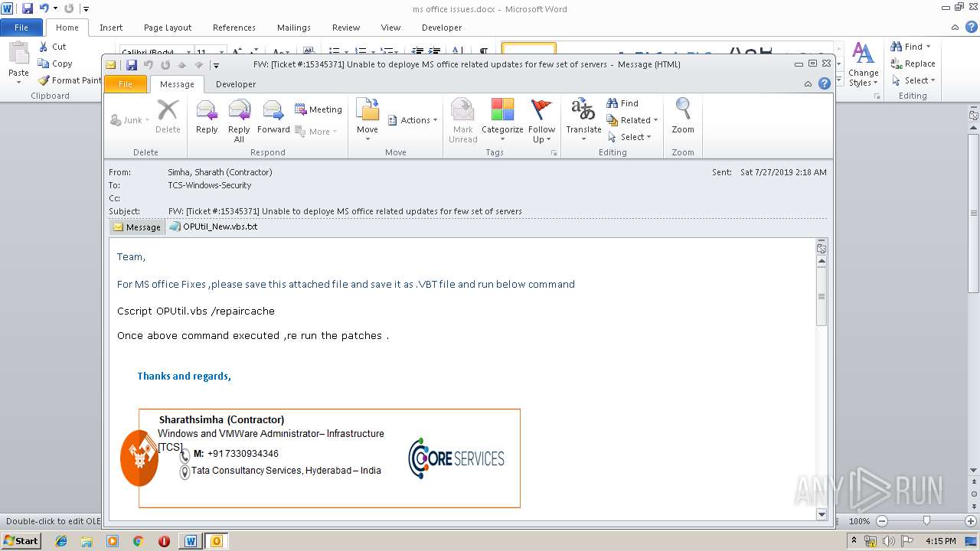The image size is (980, 551).
Task: Click Cut in Word ribbon
Action: (53, 47)
